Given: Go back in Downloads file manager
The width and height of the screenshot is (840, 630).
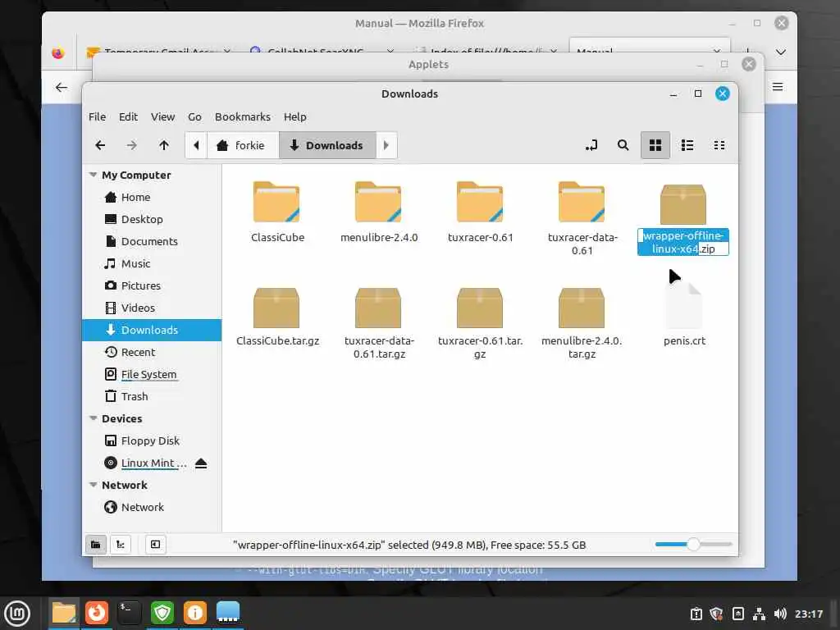Looking at the screenshot, I should click(100, 145).
